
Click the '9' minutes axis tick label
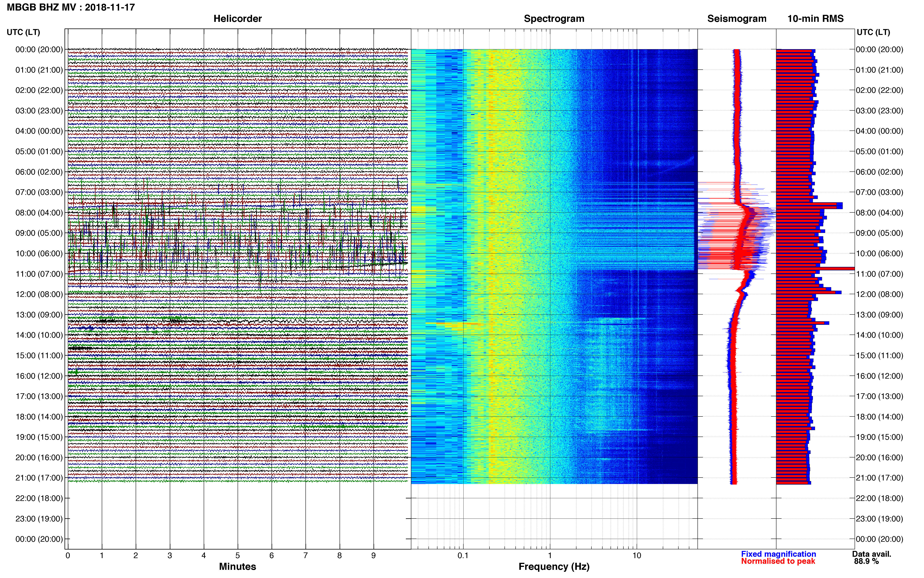tap(373, 555)
